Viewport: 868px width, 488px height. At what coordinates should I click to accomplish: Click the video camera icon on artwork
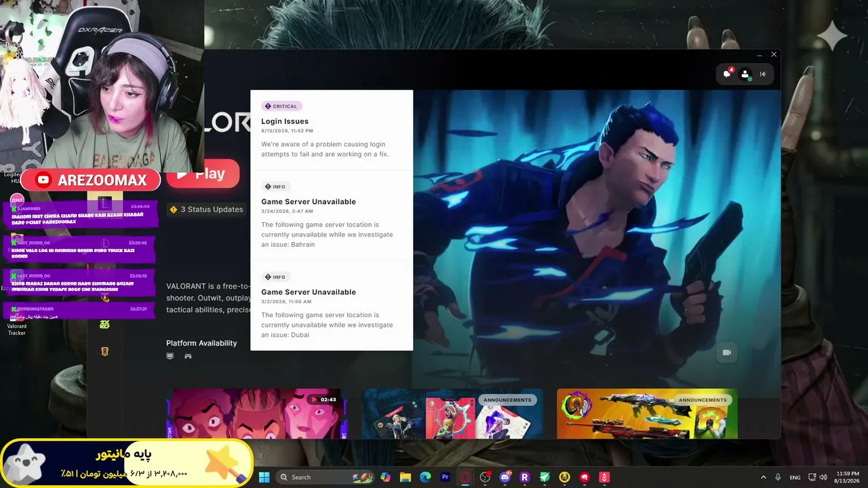pyautogui.click(x=727, y=352)
